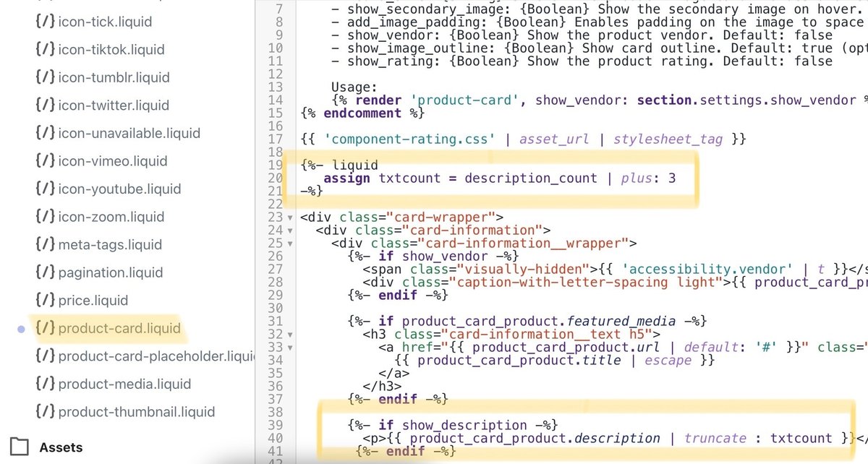The image size is (868, 464).
Task: Click liquid file icon beside icon-vimeo.liquid
Action: click(44, 161)
